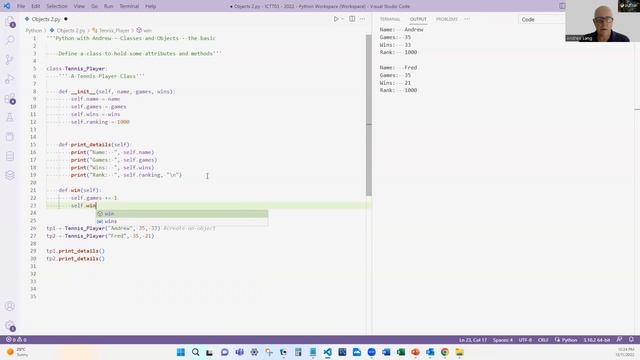Click Ln 23, Col 17 in status bar

(x=473, y=340)
